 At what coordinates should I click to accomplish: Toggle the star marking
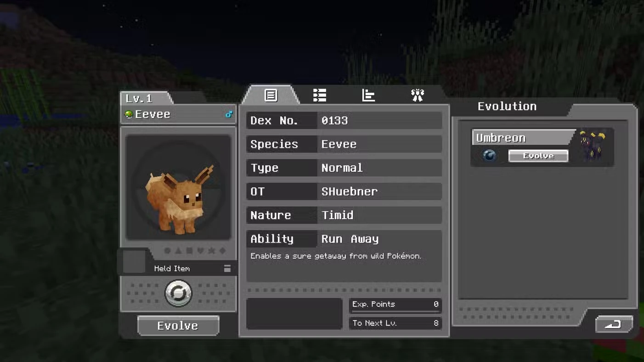click(x=211, y=251)
